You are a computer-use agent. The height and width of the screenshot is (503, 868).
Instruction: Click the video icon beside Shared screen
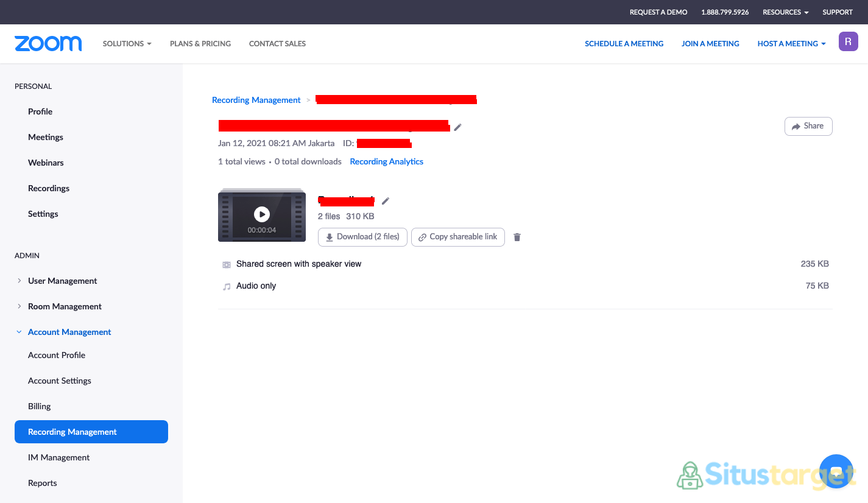(227, 265)
